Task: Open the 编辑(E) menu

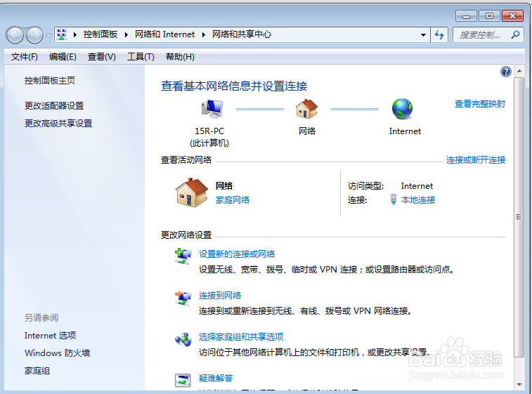Action: click(63, 57)
